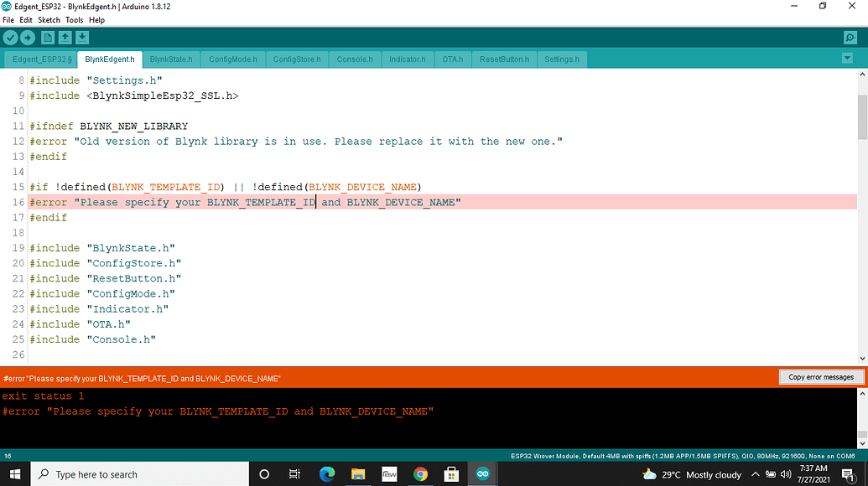Open the volume control in system tray

pyautogui.click(x=787, y=474)
